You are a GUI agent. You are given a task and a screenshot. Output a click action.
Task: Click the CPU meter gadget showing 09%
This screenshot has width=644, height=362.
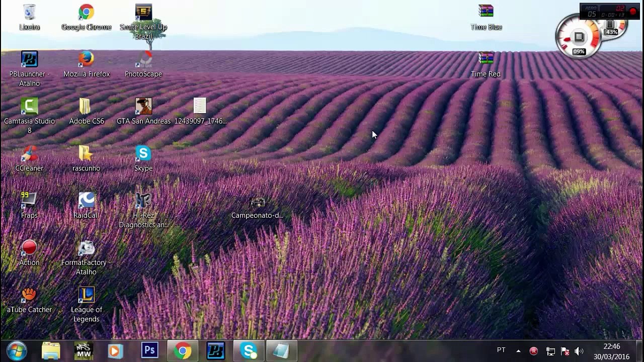coord(579,37)
